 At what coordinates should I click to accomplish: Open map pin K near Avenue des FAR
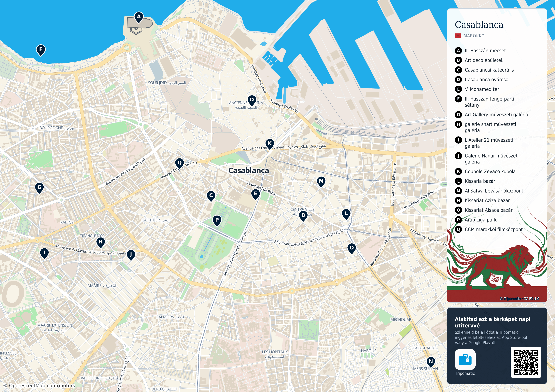tap(270, 144)
